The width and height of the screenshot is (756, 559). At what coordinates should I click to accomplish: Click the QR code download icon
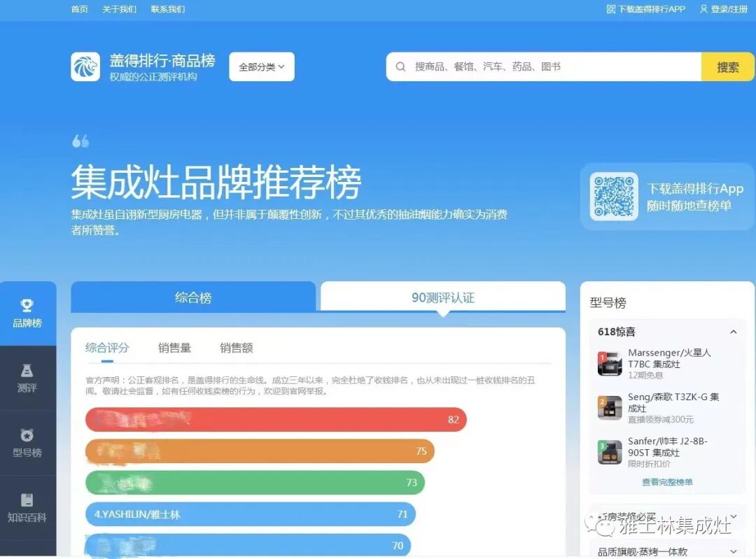click(614, 196)
